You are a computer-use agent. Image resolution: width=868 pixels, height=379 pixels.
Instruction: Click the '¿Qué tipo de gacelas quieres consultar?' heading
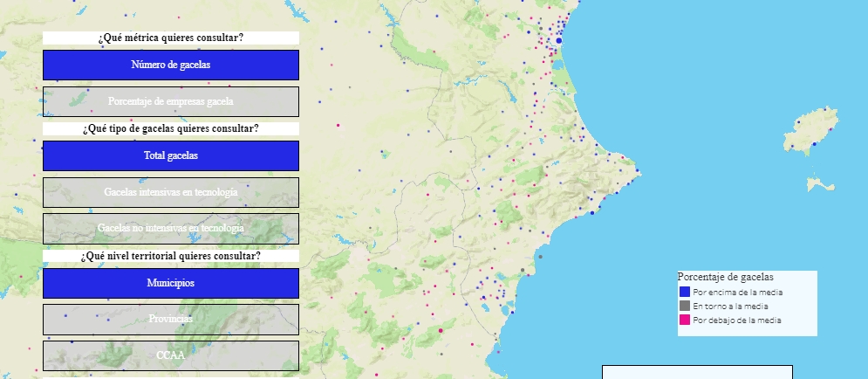click(171, 129)
